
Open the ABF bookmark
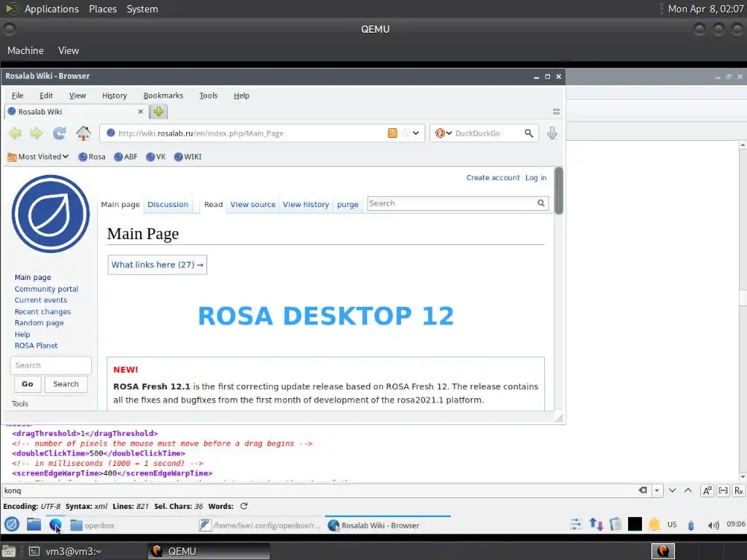click(x=125, y=157)
